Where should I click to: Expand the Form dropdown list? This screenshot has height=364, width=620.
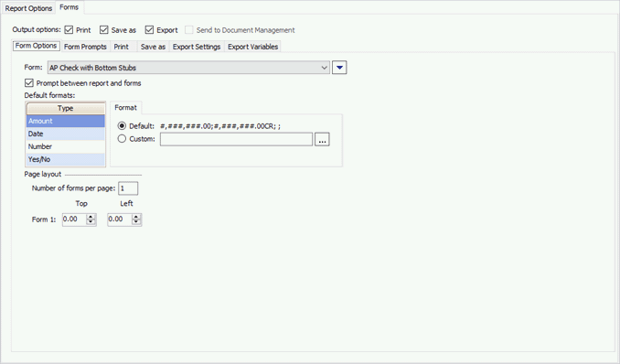325,68
